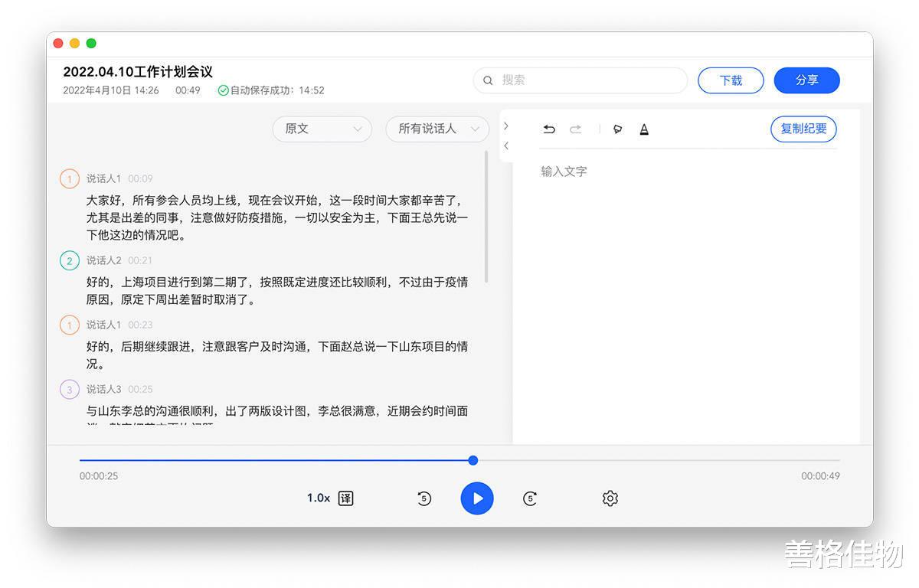
Task: Click the redo icon in the notes toolbar
Action: (x=576, y=129)
